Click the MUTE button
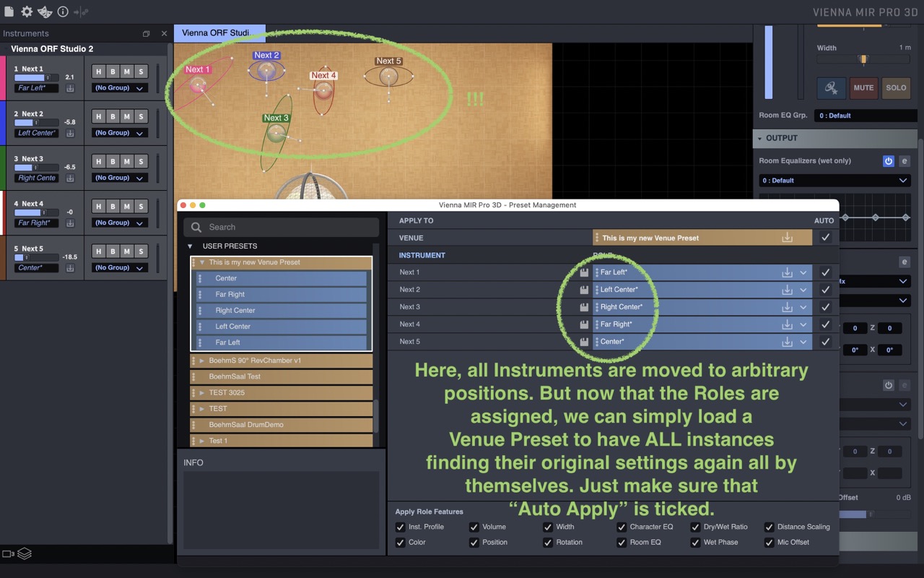The width and height of the screenshot is (924, 578). coord(864,88)
